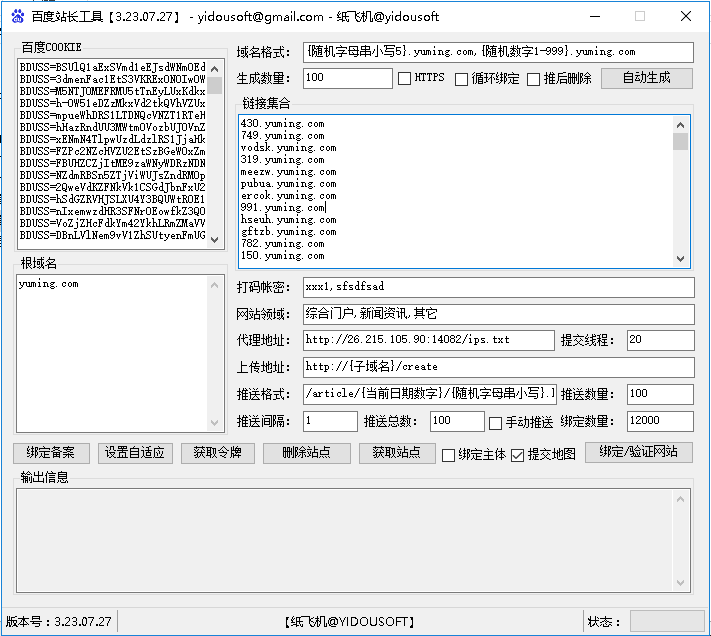
Task: Click the 绑定备案 button
Action: 51,453
